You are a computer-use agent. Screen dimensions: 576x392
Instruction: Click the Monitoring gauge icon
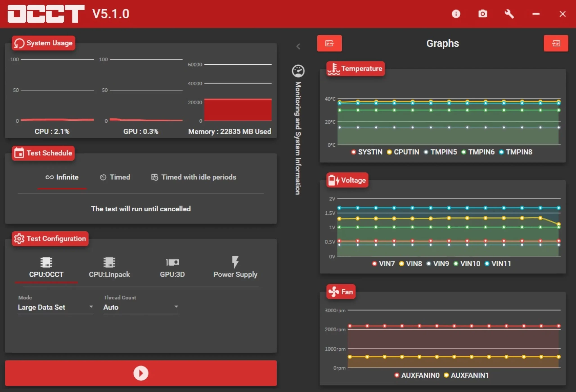pos(298,71)
